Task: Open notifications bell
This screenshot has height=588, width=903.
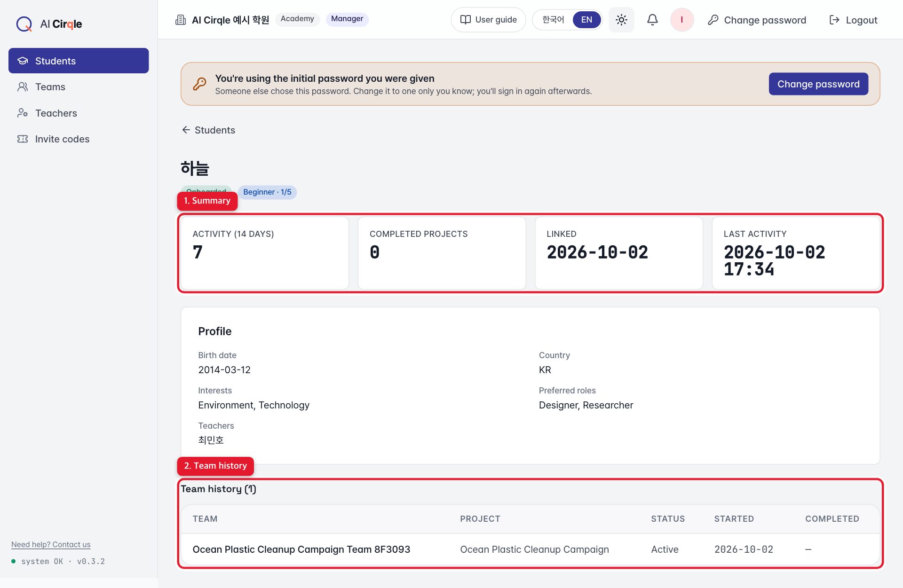Action: (652, 20)
